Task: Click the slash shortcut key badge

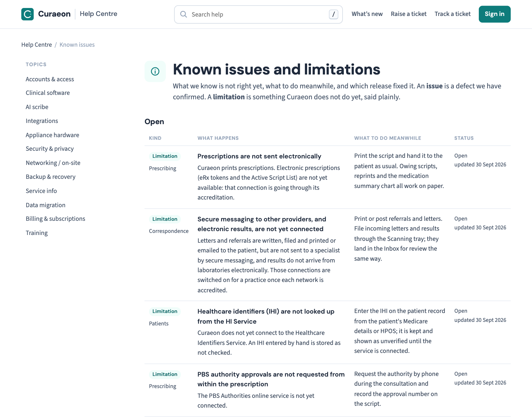Action: [333, 14]
